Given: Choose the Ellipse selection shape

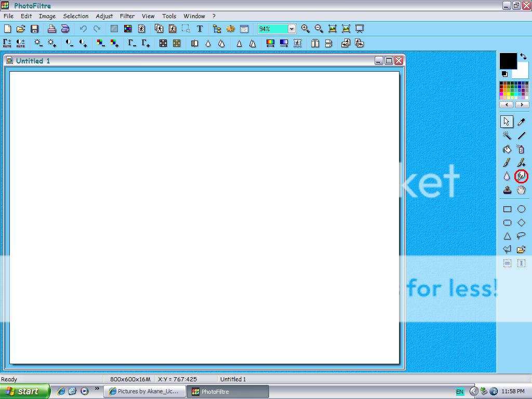Looking at the screenshot, I should [521, 209].
